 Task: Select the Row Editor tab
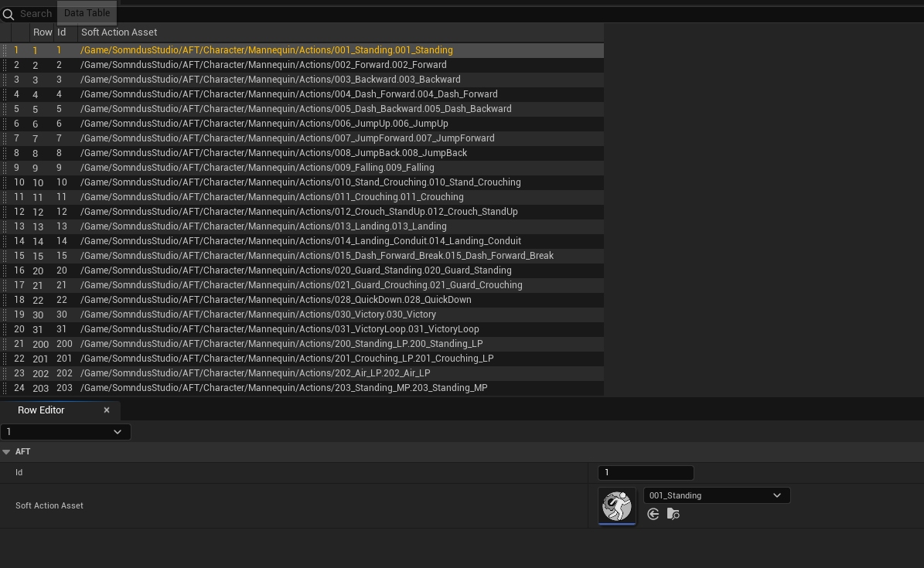click(41, 410)
